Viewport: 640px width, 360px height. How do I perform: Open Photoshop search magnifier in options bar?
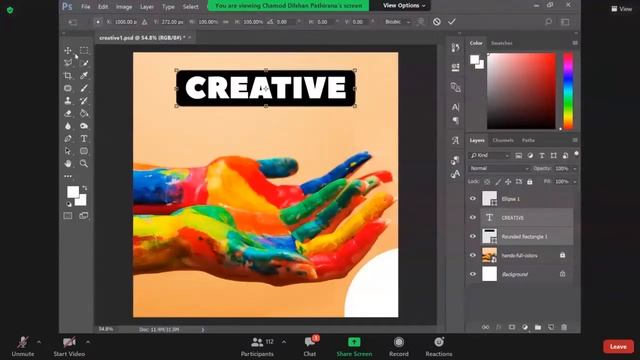point(549,22)
